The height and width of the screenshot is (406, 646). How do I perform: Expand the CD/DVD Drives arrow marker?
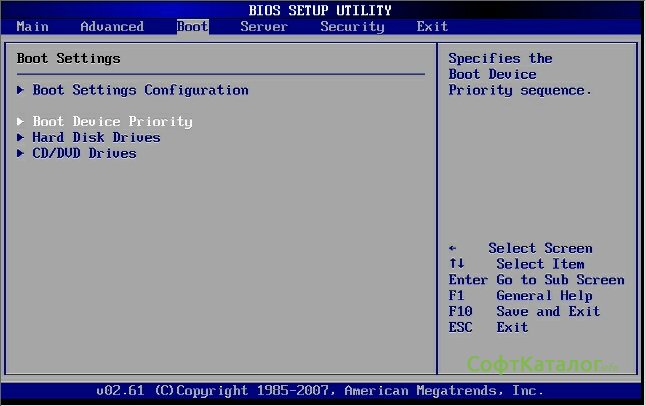tap(22, 154)
